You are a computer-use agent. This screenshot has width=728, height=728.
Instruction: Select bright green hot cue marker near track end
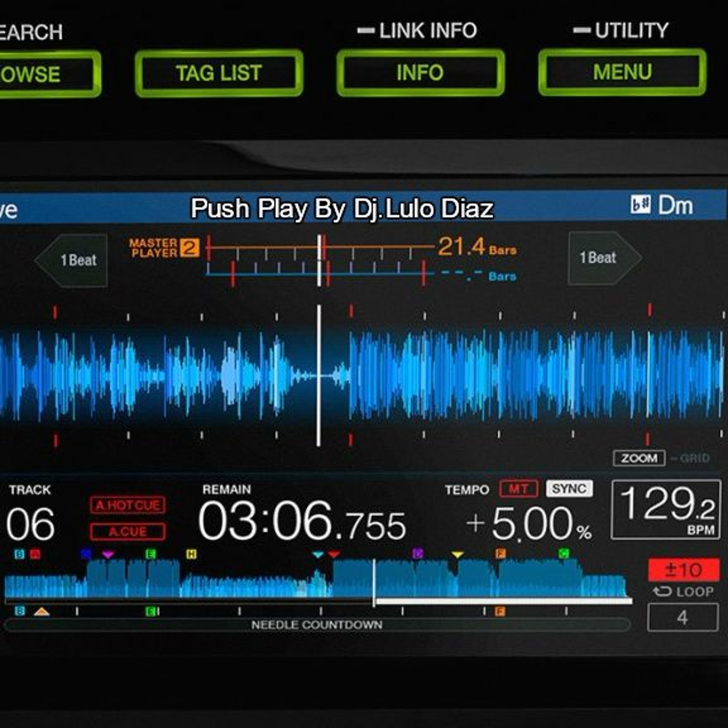564,553
